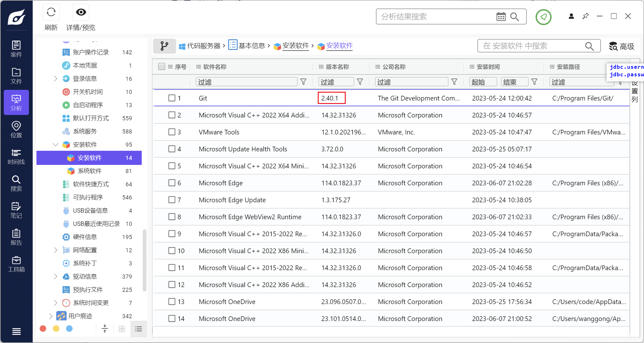Open 版本名称 column header menu
Viewport: 644px width, 343px height.
pyautogui.click(x=321, y=67)
